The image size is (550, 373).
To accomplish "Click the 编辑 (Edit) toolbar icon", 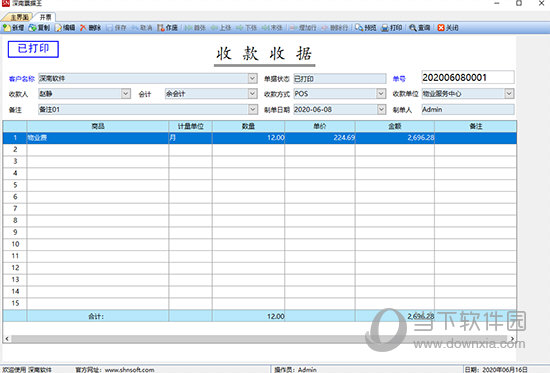I will pos(65,27).
